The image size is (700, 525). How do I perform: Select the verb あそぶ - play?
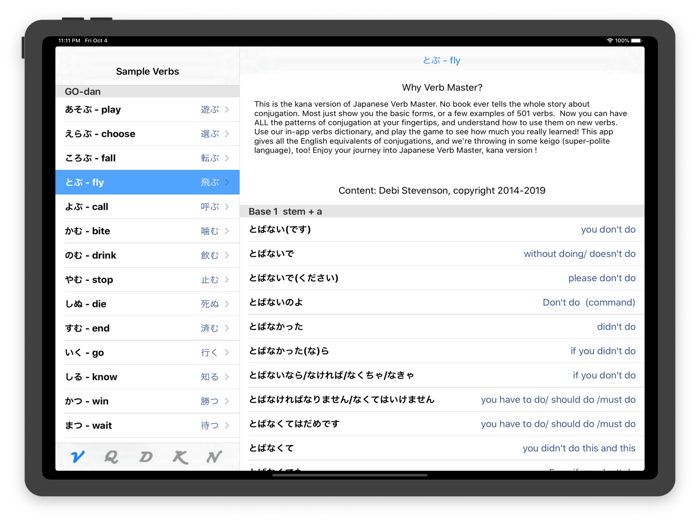(x=147, y=109)
